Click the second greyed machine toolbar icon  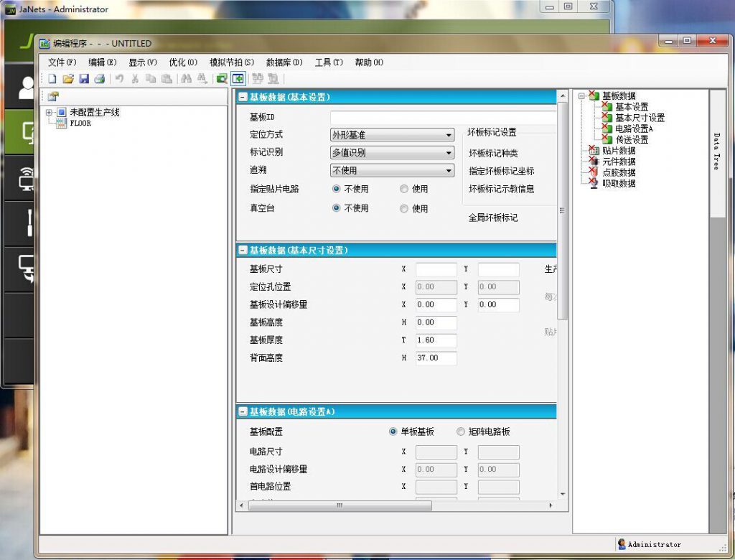pos(273,79)
